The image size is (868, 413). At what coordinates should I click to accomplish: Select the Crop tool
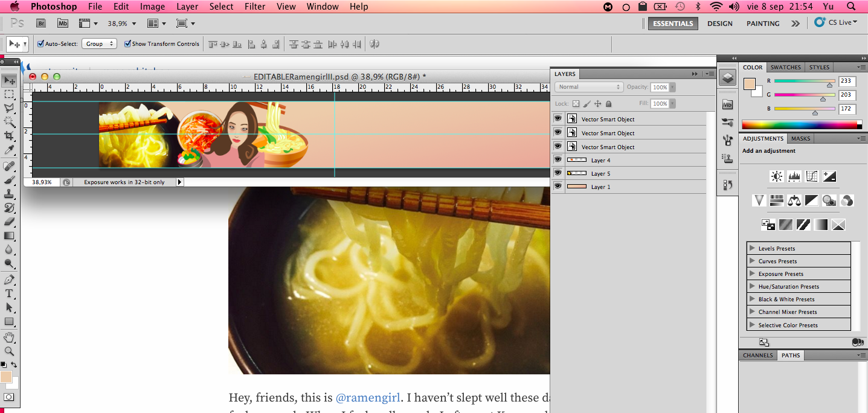[x=9, y=136]
